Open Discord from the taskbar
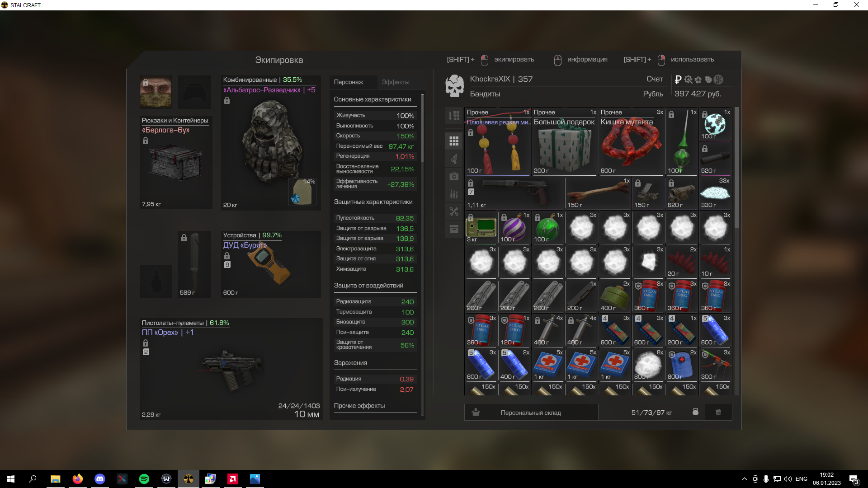The height and width of the screenshot is (488, 868). click(x=100, y=479)
